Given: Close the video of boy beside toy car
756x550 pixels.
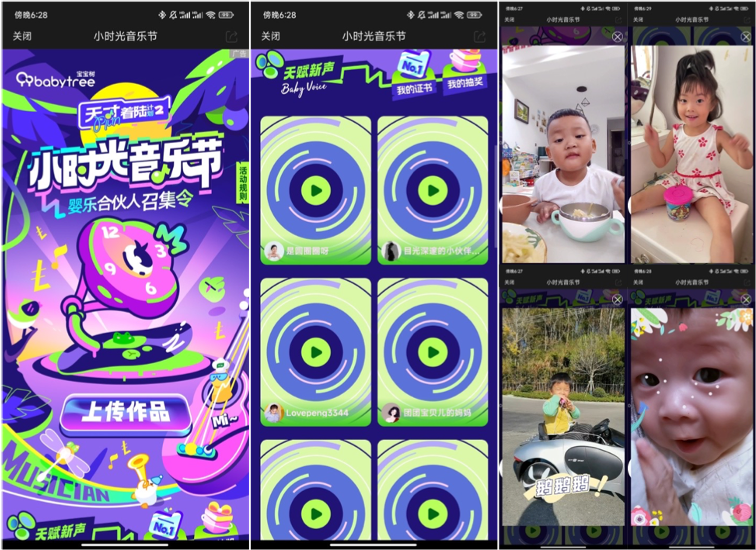Looking at the screenshot, I should coord(617,300).
